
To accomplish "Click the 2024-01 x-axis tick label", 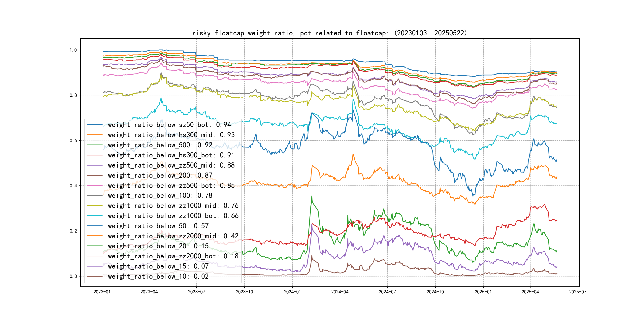I will (292, 292).
